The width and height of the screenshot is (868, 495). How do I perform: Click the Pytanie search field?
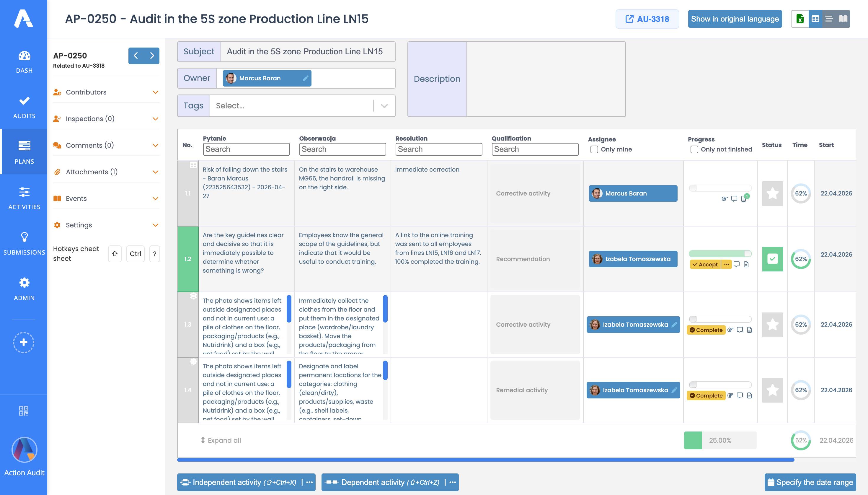coord(247,149)
